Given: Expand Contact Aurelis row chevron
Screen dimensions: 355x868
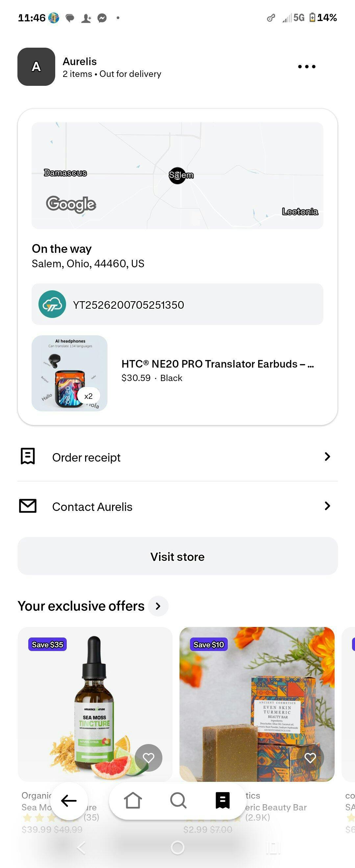Looking at the screenshot, I should [327, 506].
